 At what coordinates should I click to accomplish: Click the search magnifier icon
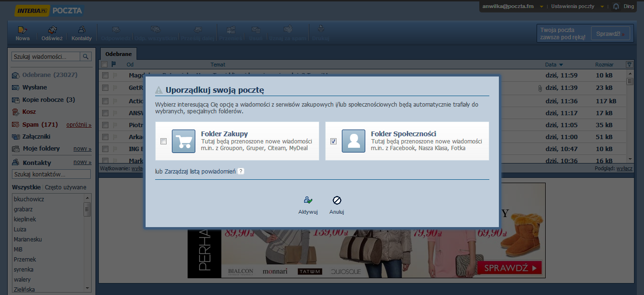[x=86, y=56]
